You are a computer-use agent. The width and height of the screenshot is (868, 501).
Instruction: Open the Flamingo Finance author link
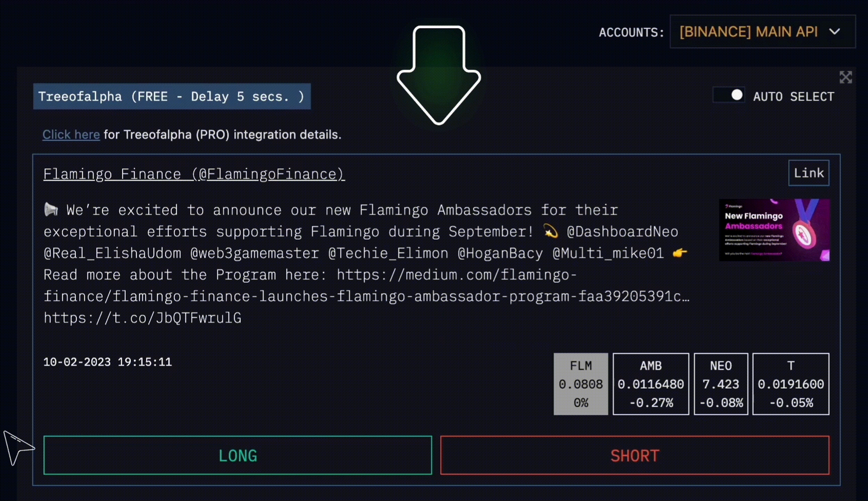coord(194,174)
